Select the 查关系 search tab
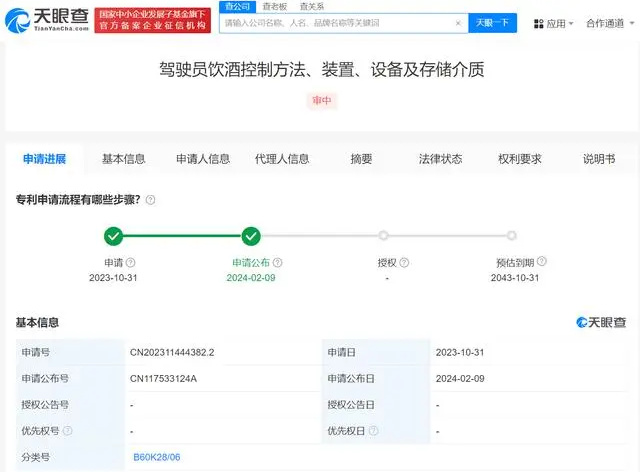This screenshot has height=472, width=640. pyautogui.click(x=312, y=7)
